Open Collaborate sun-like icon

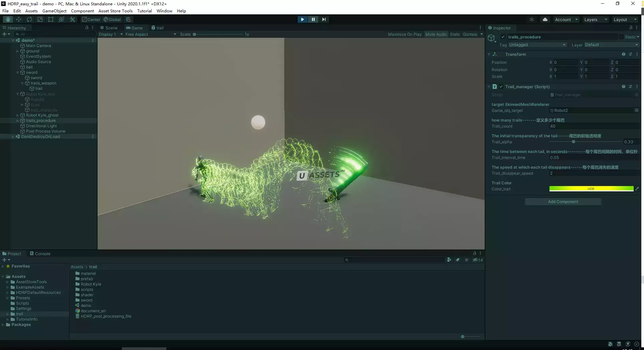pos(532,19)
